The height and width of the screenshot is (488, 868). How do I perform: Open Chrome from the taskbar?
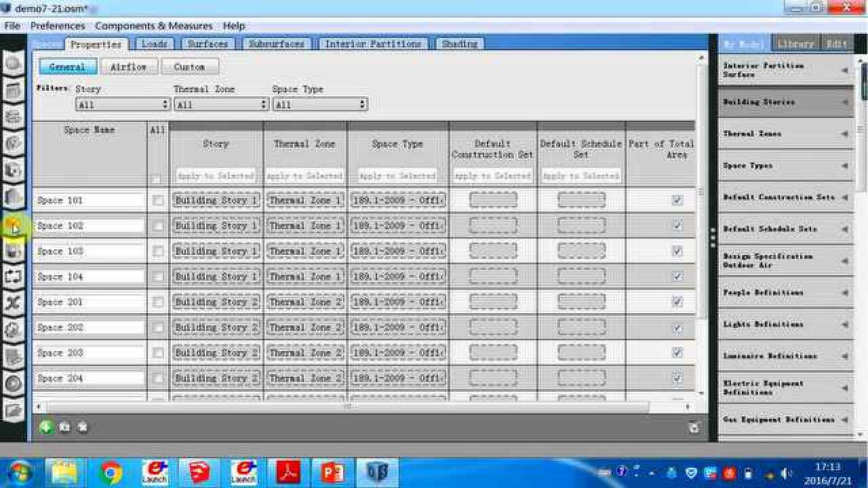pyautogui.click(x=111, y=472)
